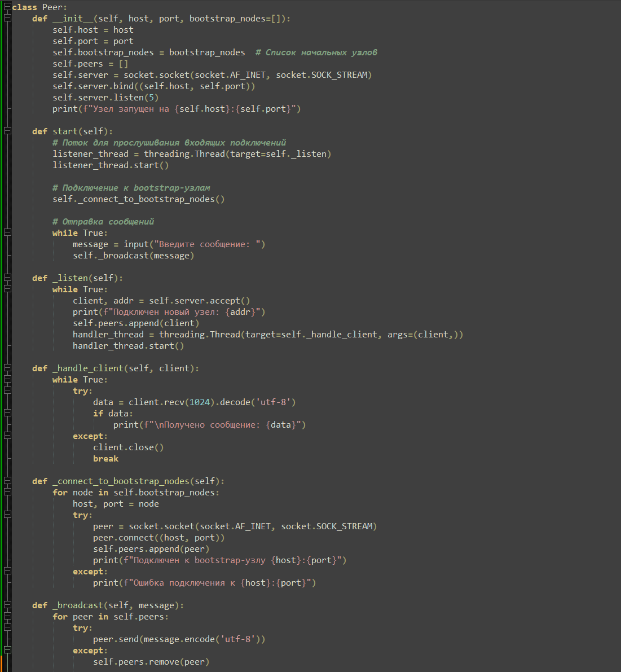
Task: Collapse the except block printing connection error
Action: (7, 572)
